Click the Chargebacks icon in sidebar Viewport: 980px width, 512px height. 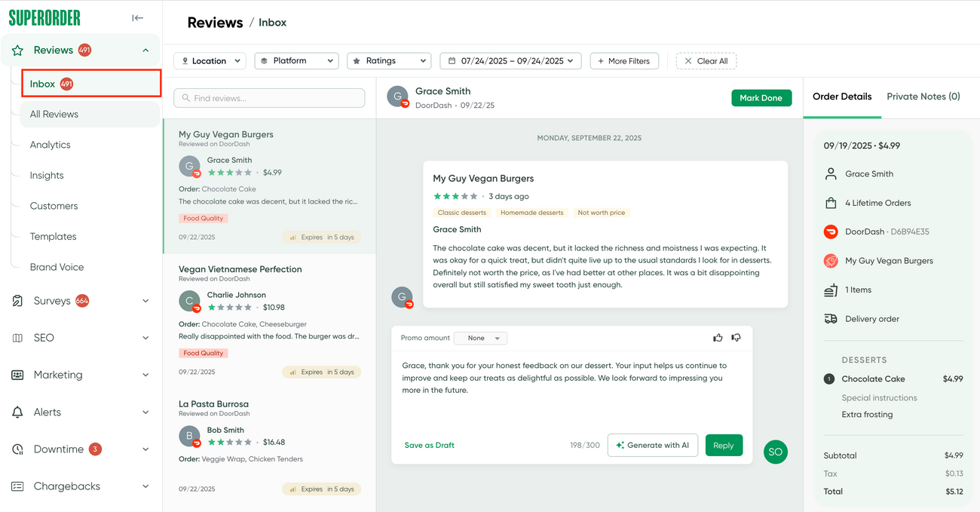17,486
